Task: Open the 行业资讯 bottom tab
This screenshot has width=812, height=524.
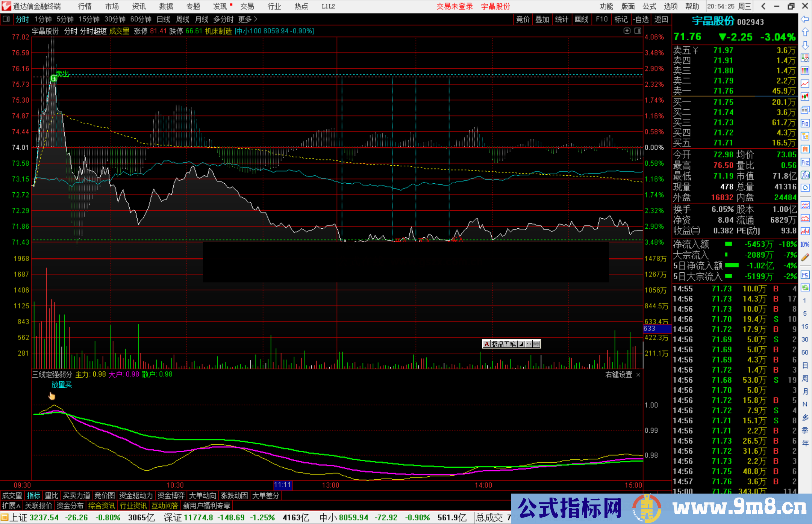Action: coord(133,506)
